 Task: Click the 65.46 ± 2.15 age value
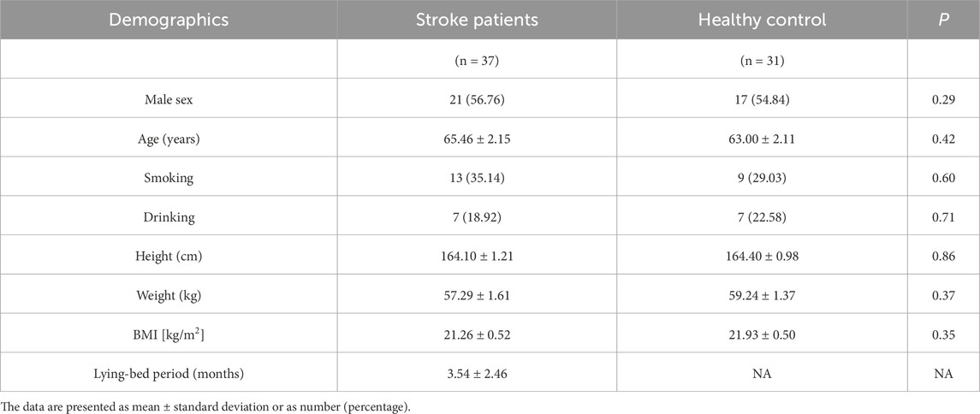click(477, 139)
